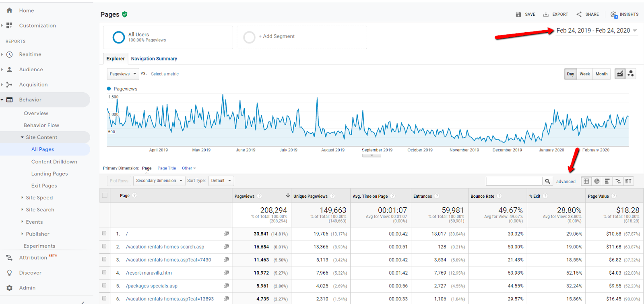Image resolution: width=644 pixels, height=304 pixels.
Task: Expand the date range picker
Action: tap(597, 31)
